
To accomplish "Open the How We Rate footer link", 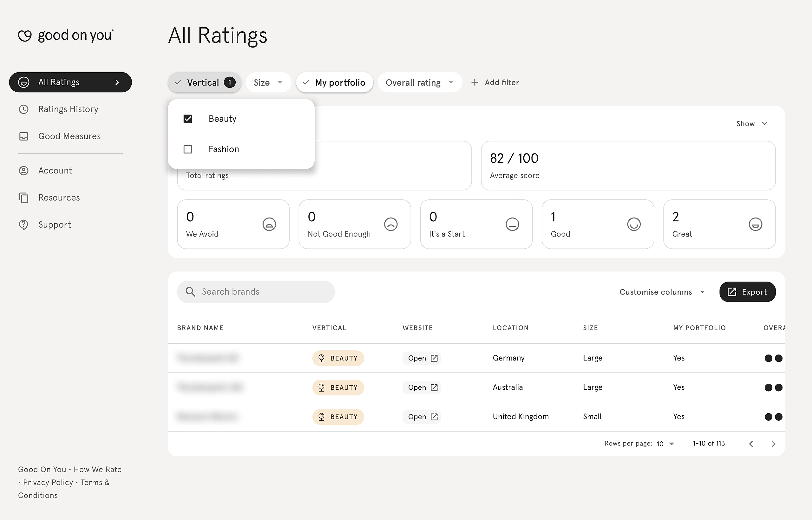I will click(98, 469).
